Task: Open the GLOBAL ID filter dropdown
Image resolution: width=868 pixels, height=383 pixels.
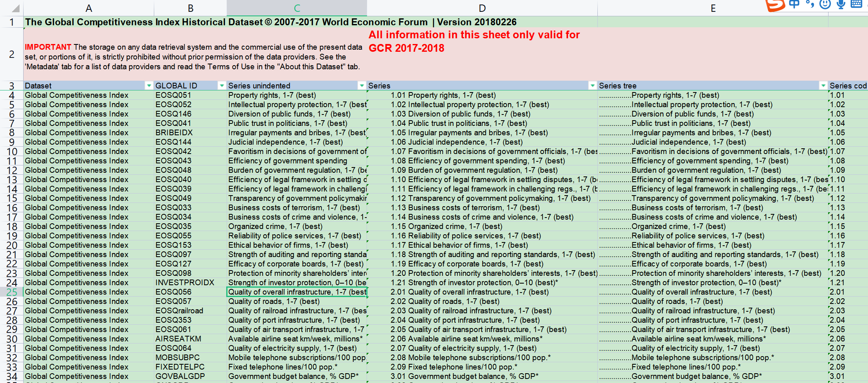Action: [222, 86]
